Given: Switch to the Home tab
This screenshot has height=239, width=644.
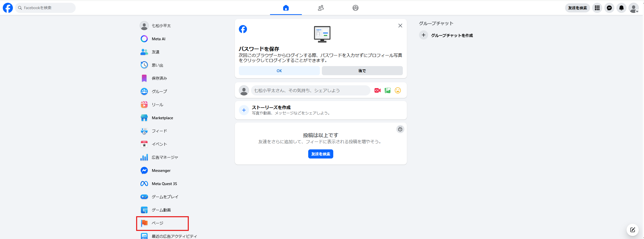Looking at the screenshot, I should tap(286, 8).
